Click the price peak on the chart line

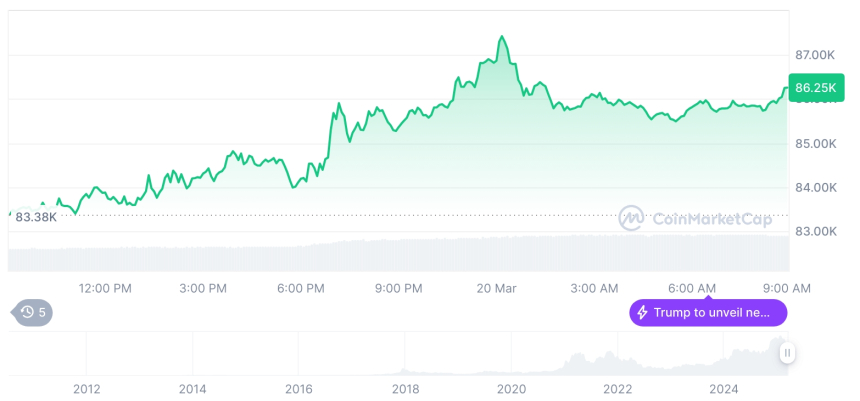point(502,37)
